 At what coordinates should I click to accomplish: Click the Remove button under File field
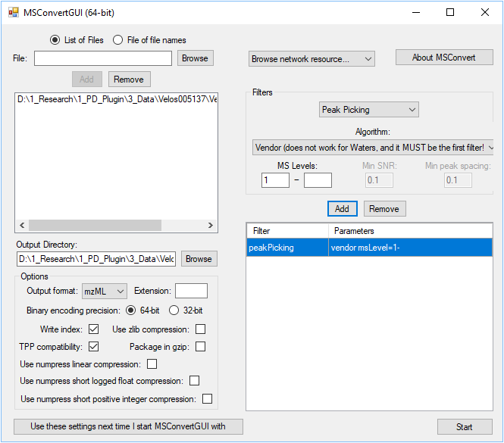point(129,80)
